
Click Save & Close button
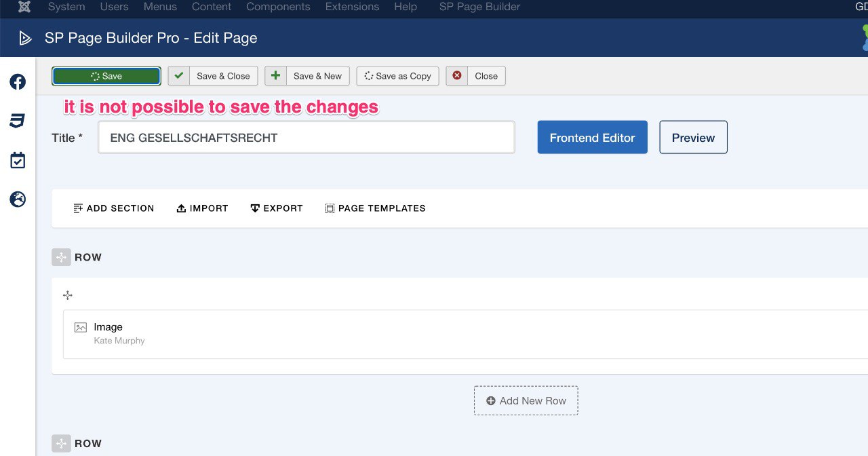click(x=213, y=76)
